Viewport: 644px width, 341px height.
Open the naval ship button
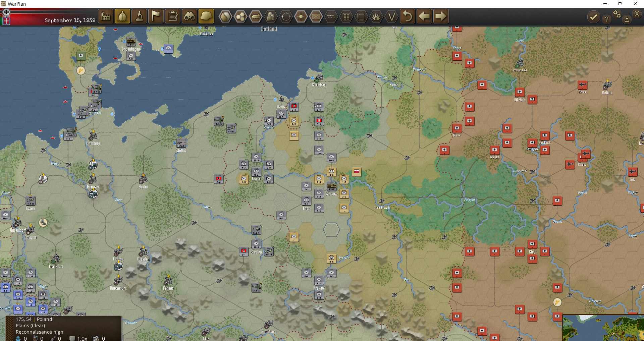(x=122, y=16)
